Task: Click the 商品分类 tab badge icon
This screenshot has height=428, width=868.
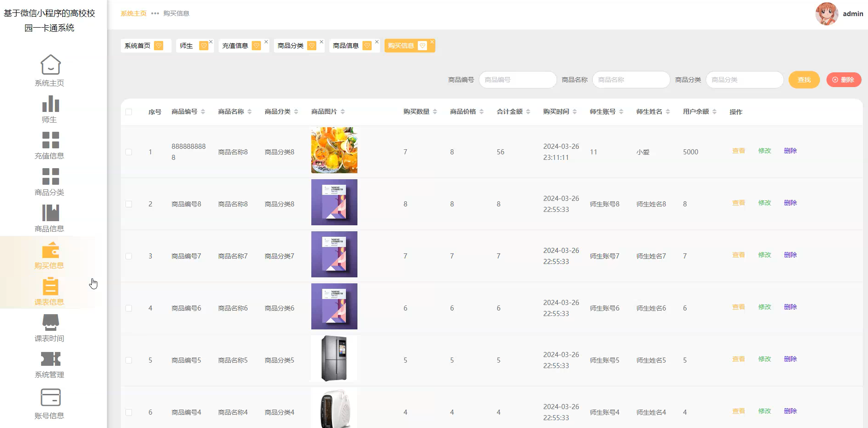Action: point(312,46)
